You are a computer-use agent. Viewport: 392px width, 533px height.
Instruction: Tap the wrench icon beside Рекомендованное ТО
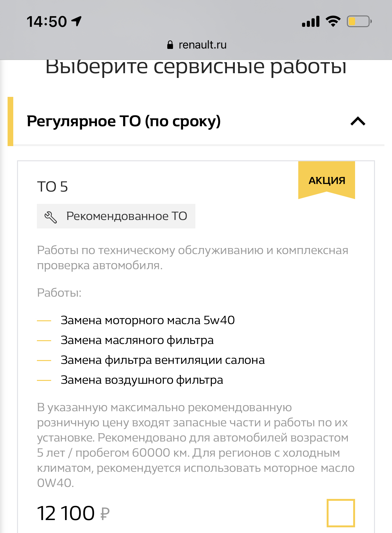50,217
